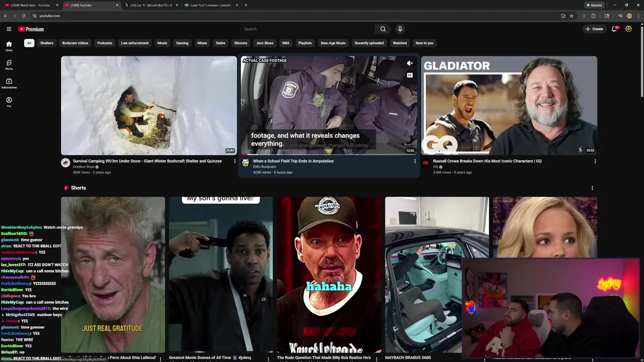The image size is (644, 362).
Task: Go to Home in the sidebar
Action: (9, 46)
